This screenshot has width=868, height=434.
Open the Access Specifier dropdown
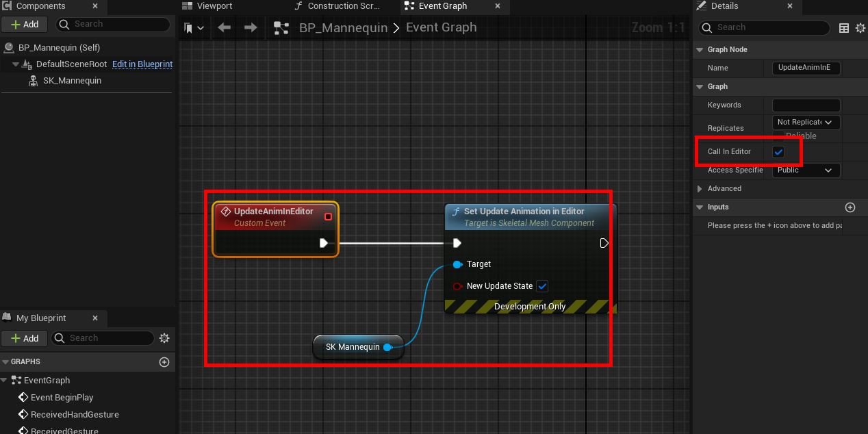[x=805, y=170]
